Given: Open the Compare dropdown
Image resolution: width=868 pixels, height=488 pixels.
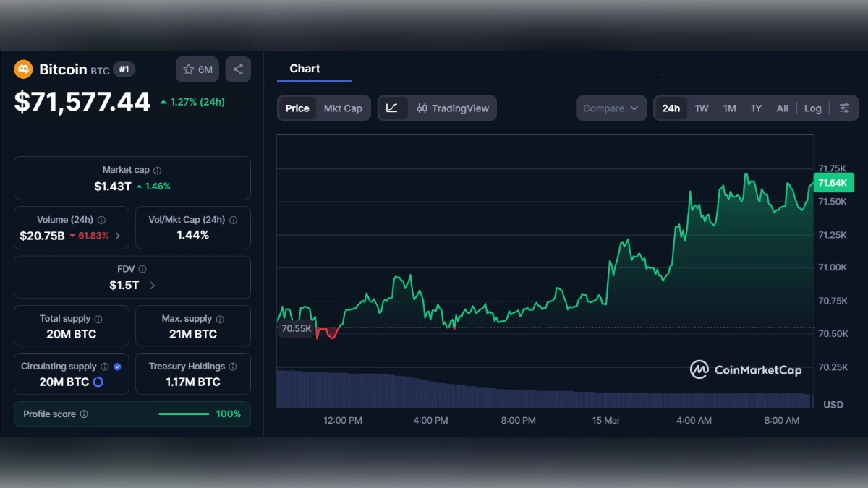Looking at the screenshot, I should pos(610,108).
